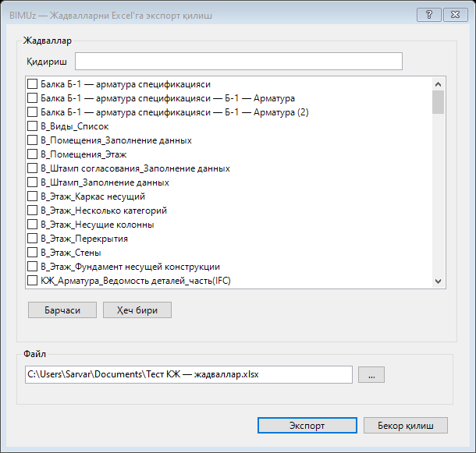Click the help '?' title bar button

click(x=429, y=15)
